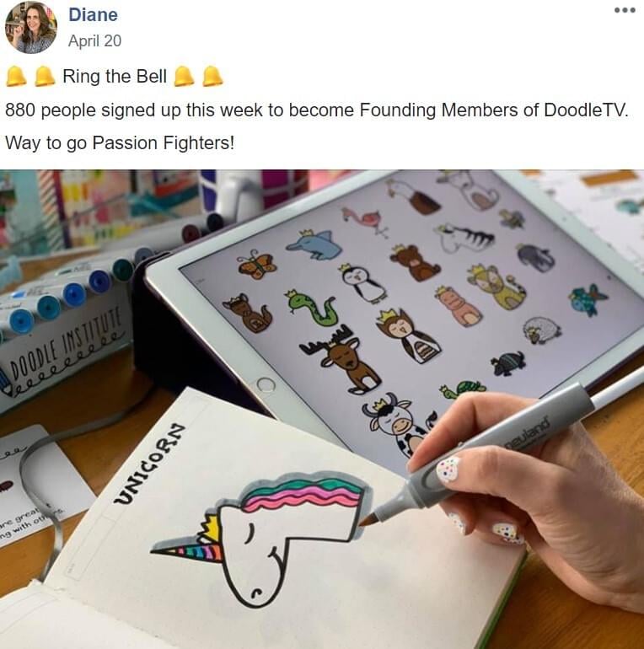644x649 pixels.
Task: Click the owl doodle wearing a crown
Action: click(x=407, y=335)
